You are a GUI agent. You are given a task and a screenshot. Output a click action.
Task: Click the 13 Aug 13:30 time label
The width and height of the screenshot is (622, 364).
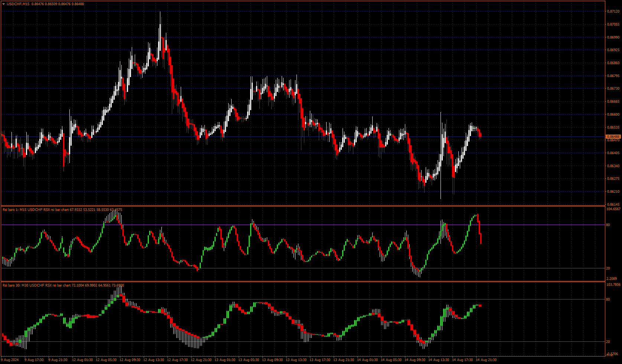tap(296, 360)
